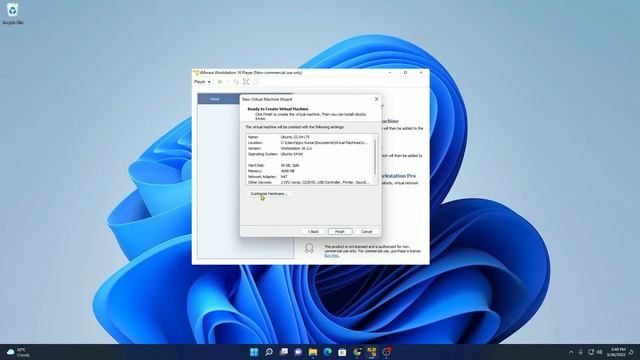
Task: Open the notifications bell icon
Action: click(x=631, y=352)
